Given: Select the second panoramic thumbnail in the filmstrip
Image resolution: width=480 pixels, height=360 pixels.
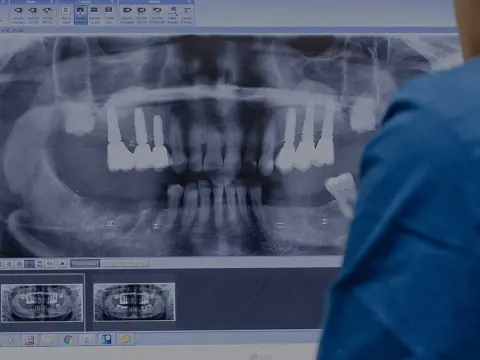Looking at the screenshot, I should coord(134,302).
